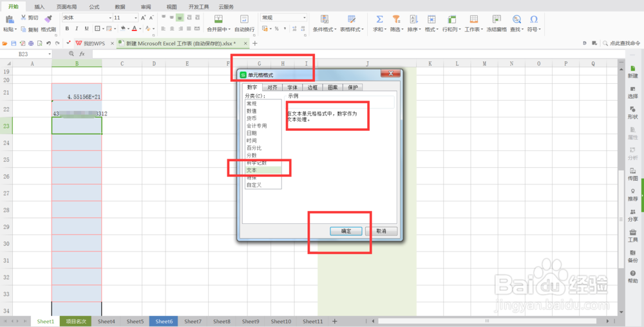Switch to the 项目名次 worksheet tab

click(x=76, y=321)
